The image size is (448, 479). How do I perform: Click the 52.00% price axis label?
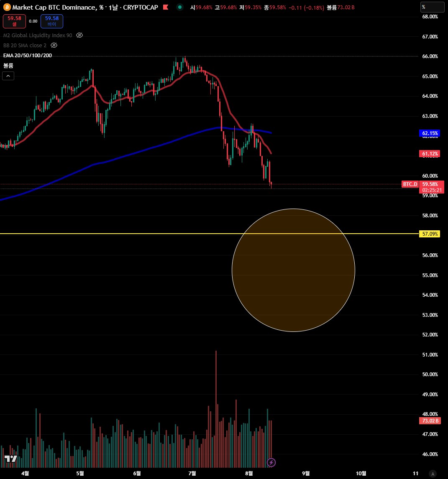pyautogui.click(x=430, y=334)
